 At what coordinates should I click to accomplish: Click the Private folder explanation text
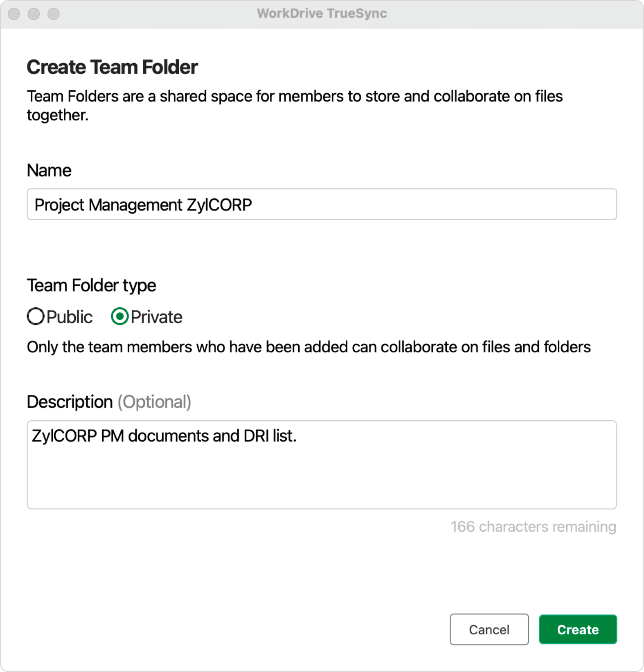tap(308, 347)
